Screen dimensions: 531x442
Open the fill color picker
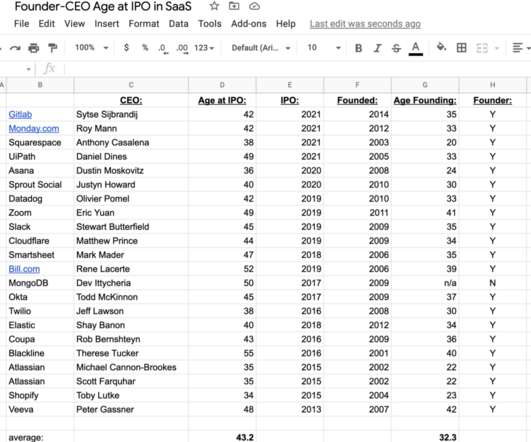[x=441, y=47]
